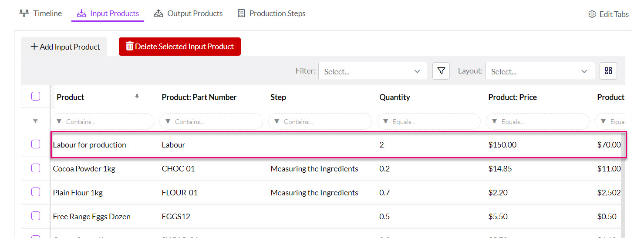Click the Product: Price Equals filter field
This screenshot has width=644, height=238.
point(538,121)
